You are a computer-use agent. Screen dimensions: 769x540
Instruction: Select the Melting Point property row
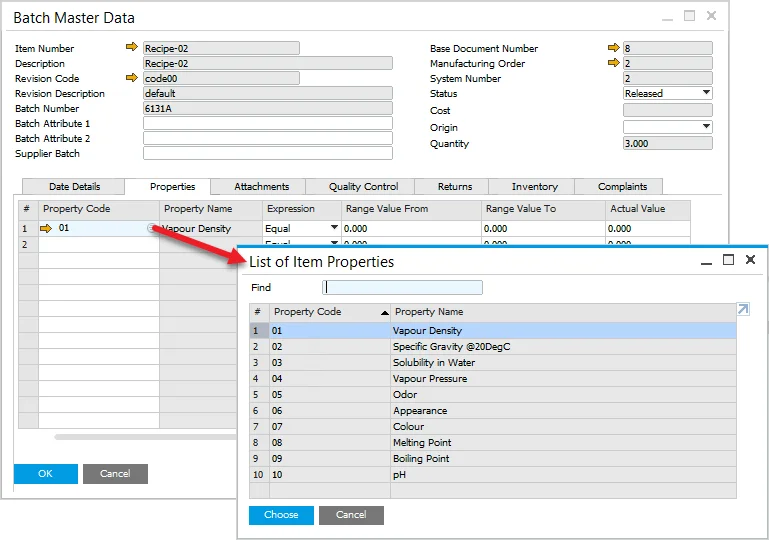click(422, 443)
